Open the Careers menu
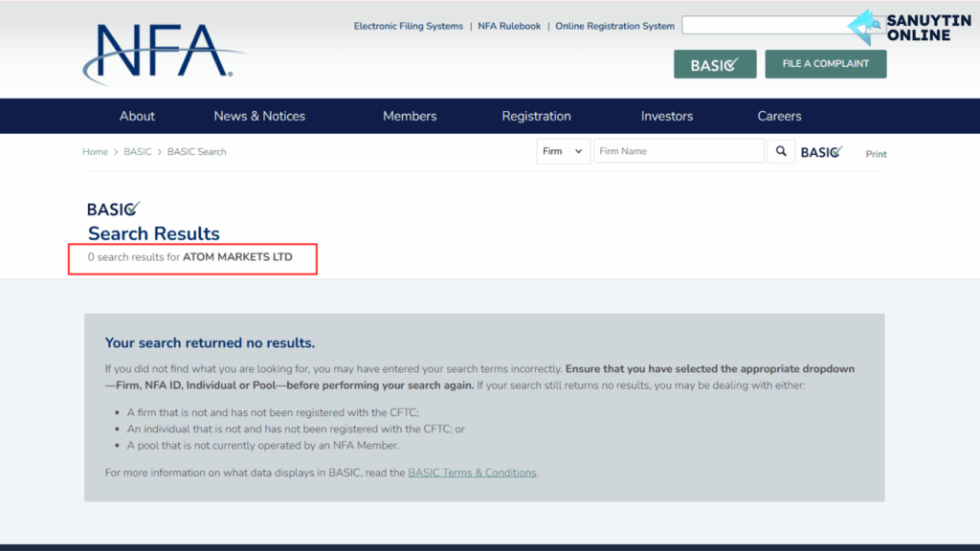980x551 pixels. point(779,116)
